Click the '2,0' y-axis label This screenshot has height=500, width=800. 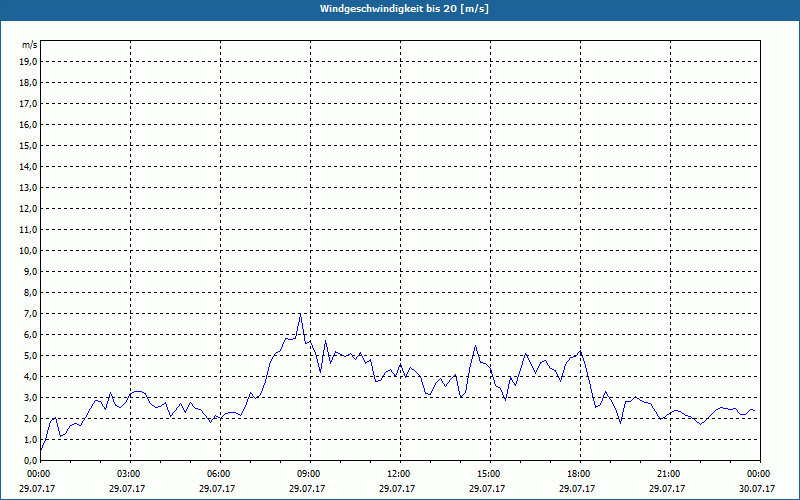tap(30, 418)
